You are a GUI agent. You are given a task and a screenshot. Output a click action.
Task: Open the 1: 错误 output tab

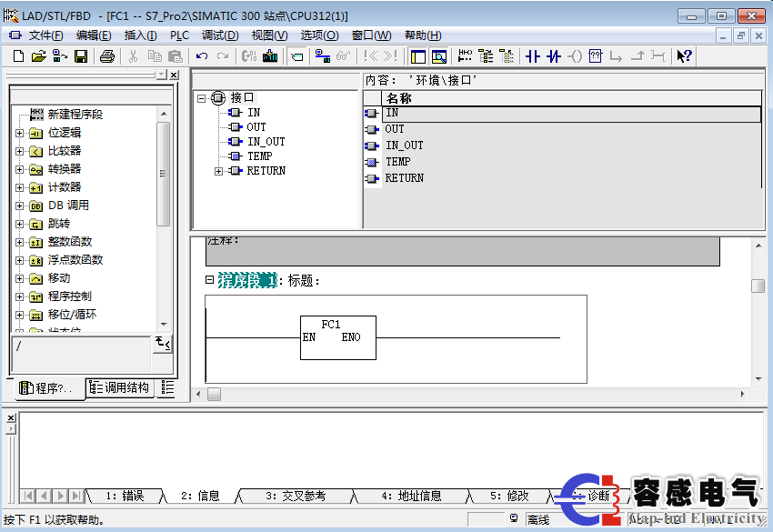click(125, 496)
